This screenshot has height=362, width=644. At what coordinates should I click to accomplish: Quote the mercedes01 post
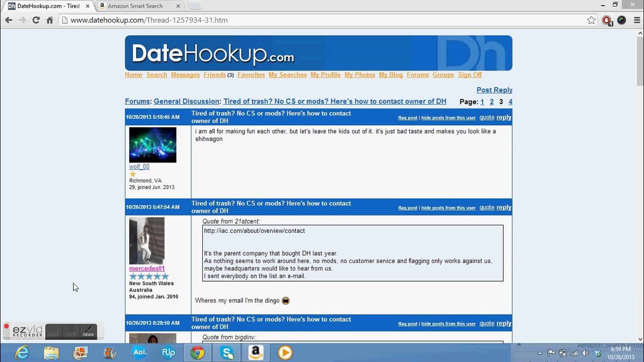pyautogui.click(x=487, y=207)
